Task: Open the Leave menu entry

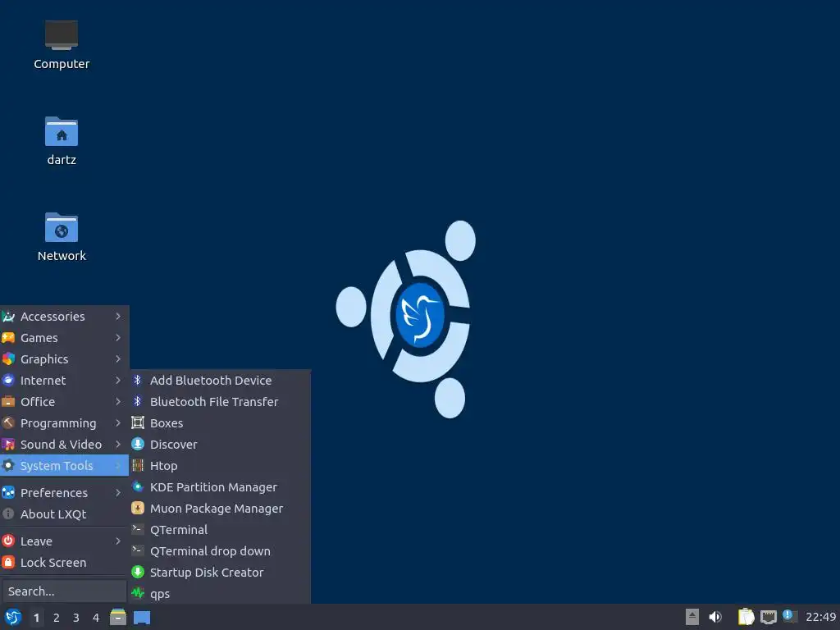Action: pyautogui.click(x=64, y=541)
